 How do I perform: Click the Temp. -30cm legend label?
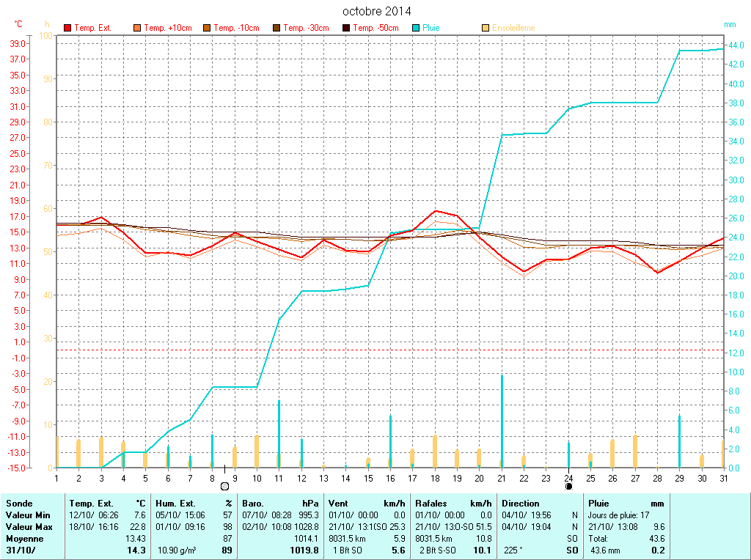point(306,28)
